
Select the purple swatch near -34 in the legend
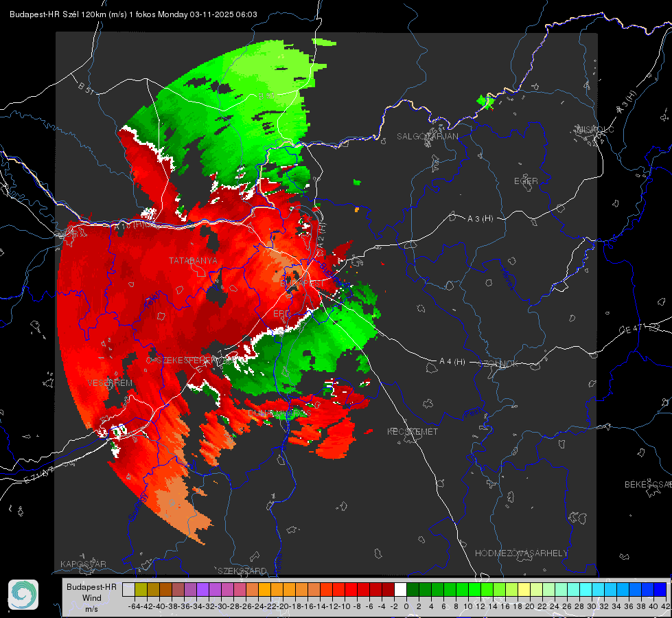pos(202,590)
